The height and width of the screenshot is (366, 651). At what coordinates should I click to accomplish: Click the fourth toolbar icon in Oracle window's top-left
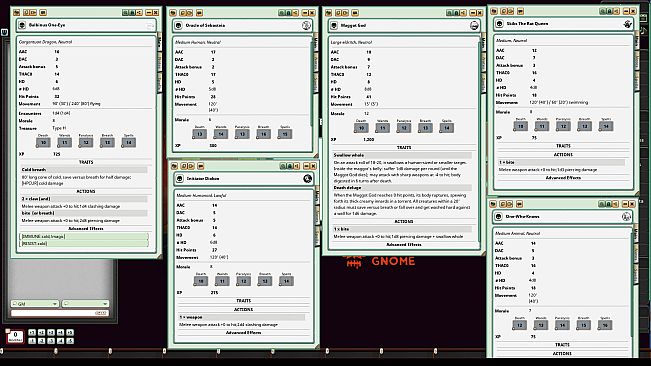199,13
